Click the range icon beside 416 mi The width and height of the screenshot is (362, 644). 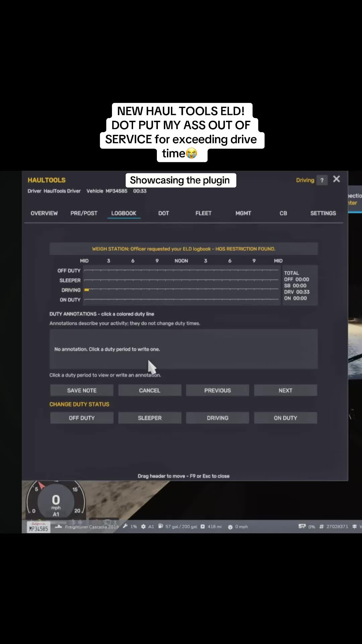coord(203,527)
